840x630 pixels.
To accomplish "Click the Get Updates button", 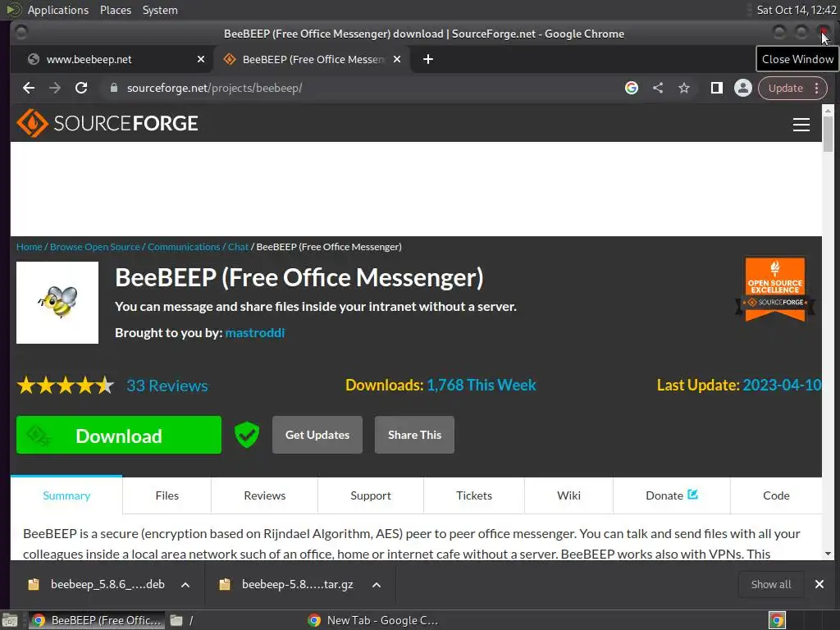I will pos(317,435).
